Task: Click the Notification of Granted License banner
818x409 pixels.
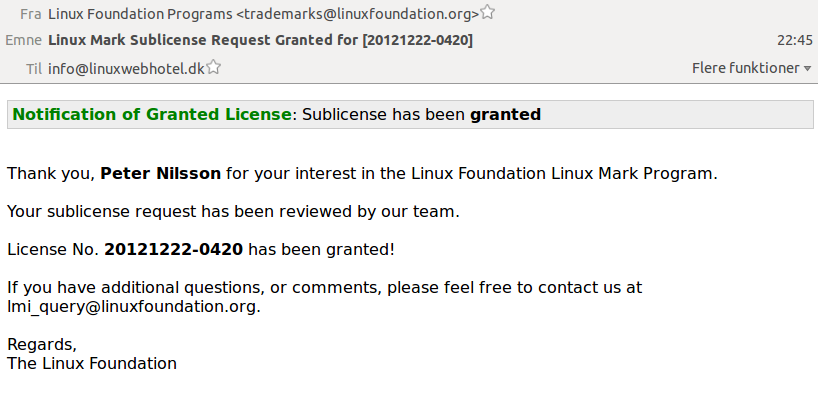Action: click(x=410, y=114)
